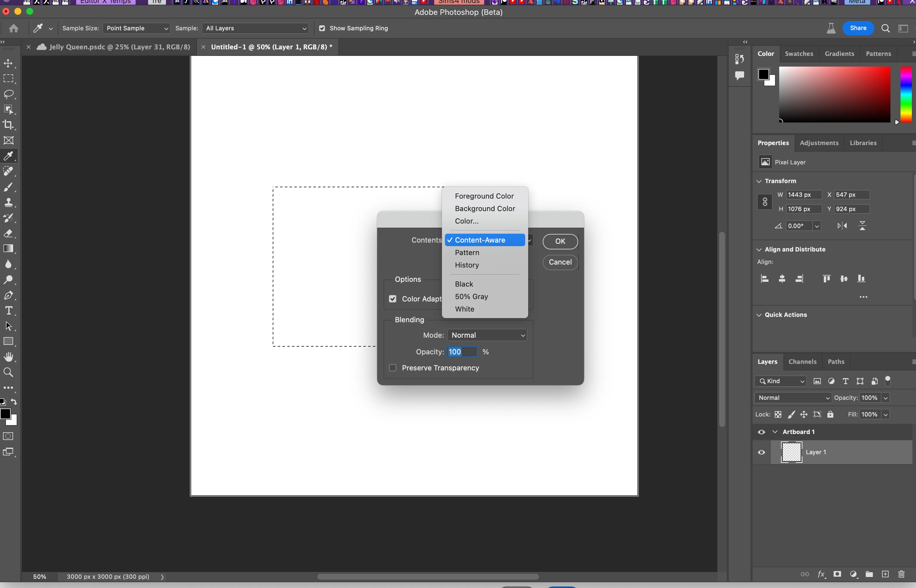Select the Move tool
Image resolution: width=916 pixels, height=588 pixels.
(8, 63)
